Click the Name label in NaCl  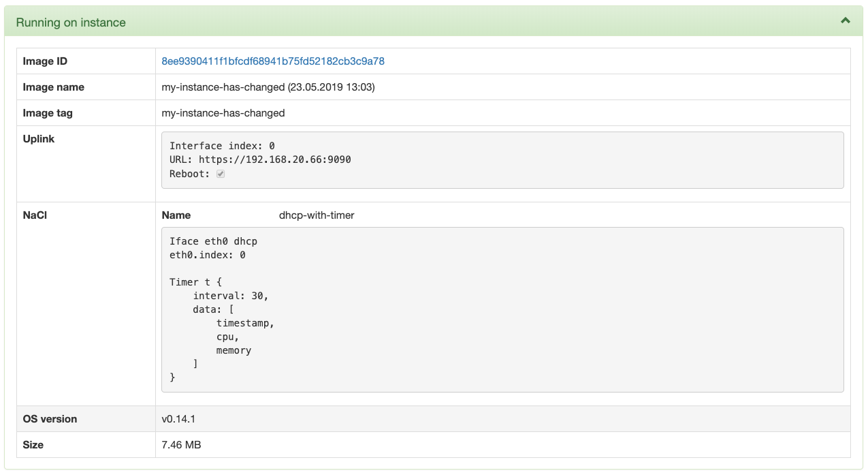[x=176, y=215]
